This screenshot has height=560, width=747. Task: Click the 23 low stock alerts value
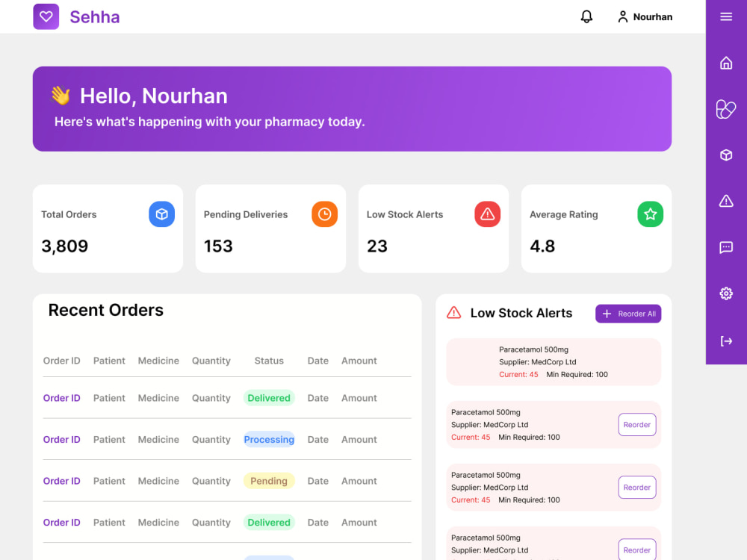376,246
